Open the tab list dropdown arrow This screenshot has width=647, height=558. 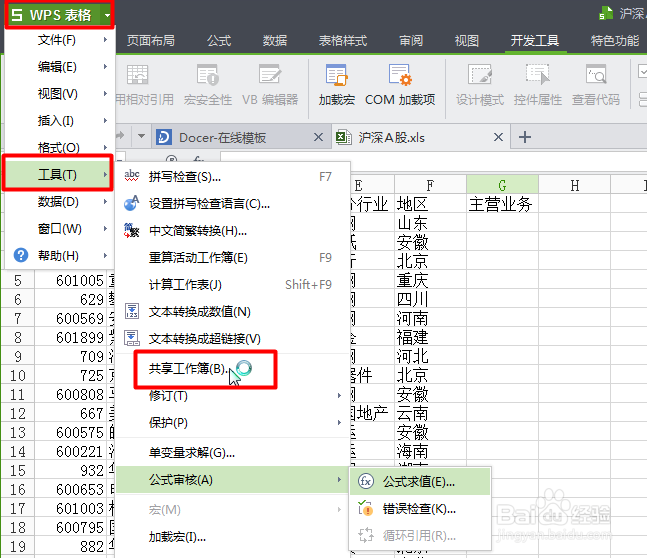coord(141,136)
